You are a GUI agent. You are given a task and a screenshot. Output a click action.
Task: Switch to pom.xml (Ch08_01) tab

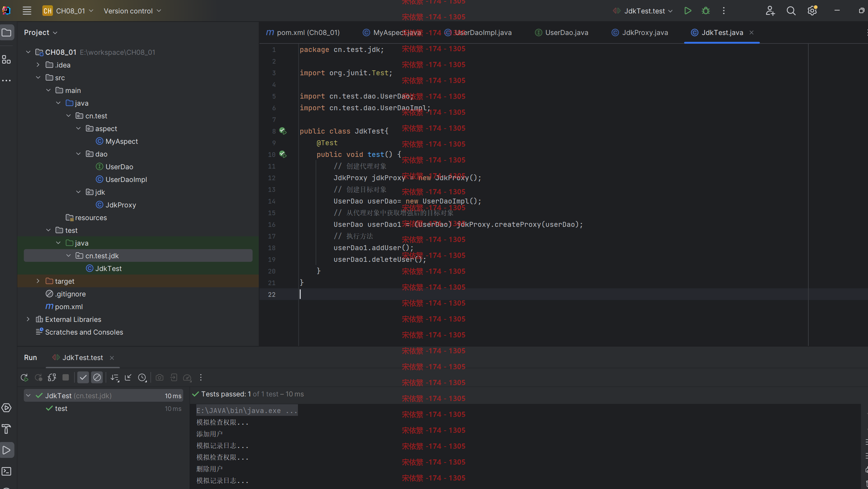click(x=303, y=33)
